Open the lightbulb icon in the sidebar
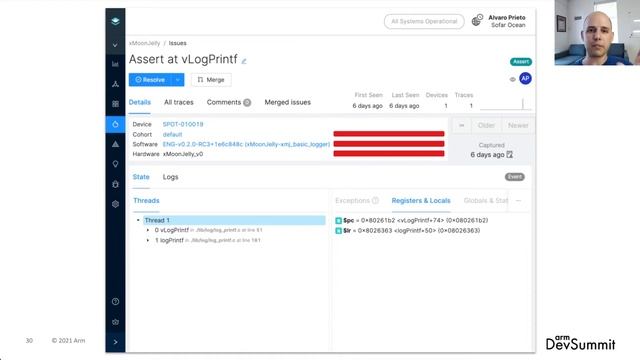Viewport: 640px width, 360px height. 115,164
